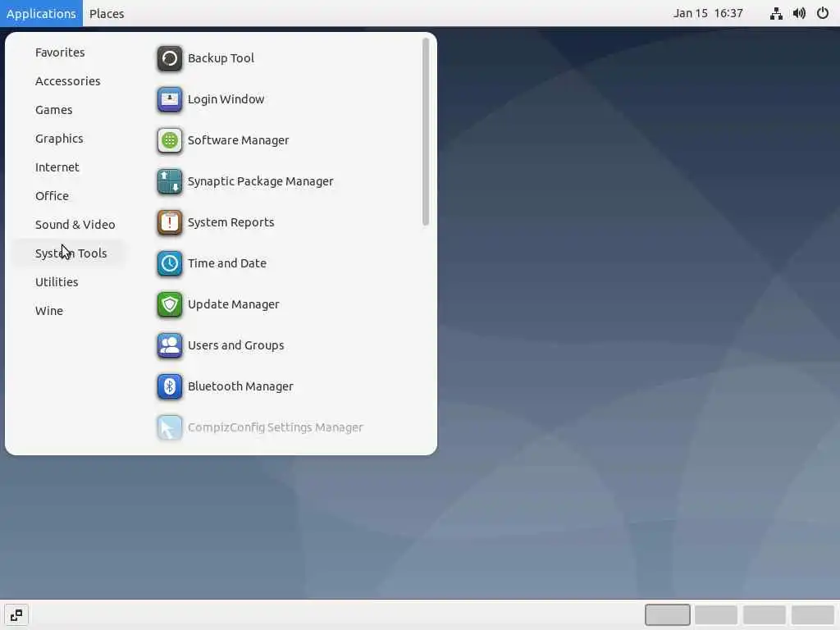
Task: Click the Backup Tool label
Action: coord(221,58)
